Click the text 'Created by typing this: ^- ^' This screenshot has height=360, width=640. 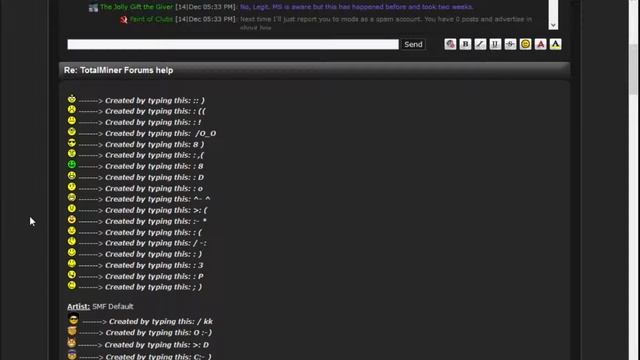[158, 199]
